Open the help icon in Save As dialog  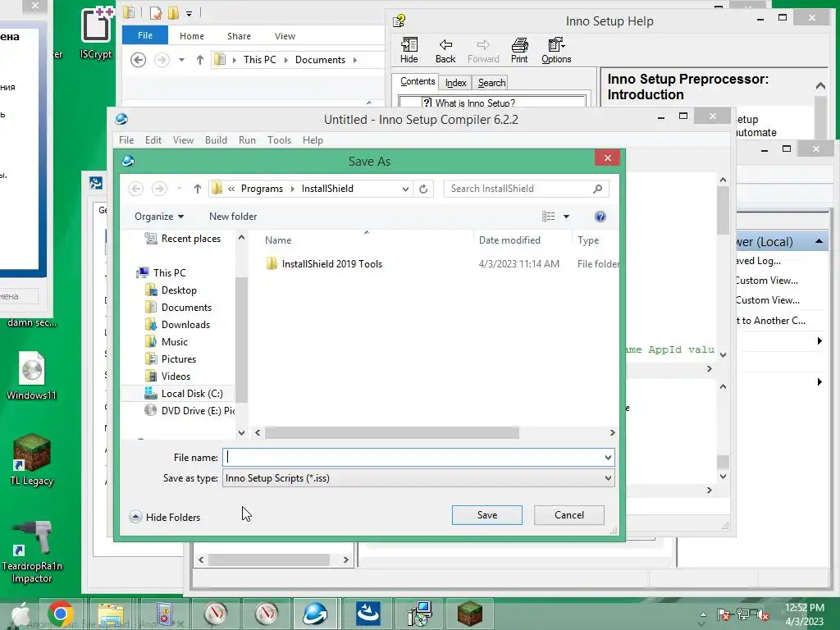(x=600, y=217)
